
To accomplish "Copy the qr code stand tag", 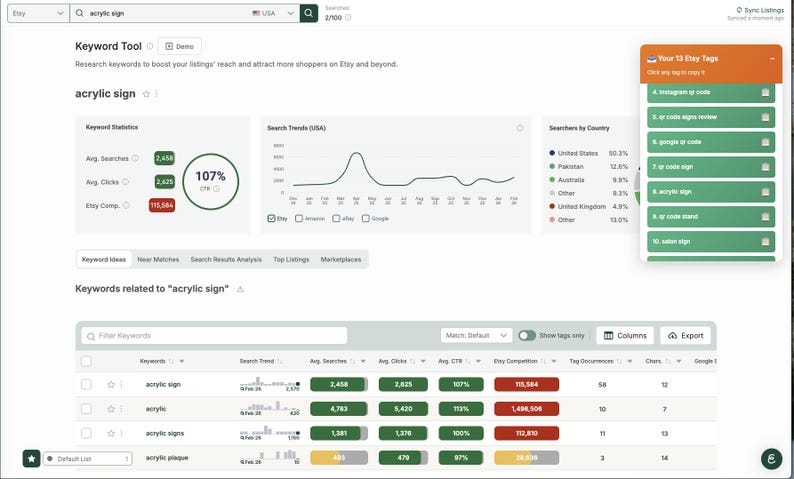I will tap(766, 216).
